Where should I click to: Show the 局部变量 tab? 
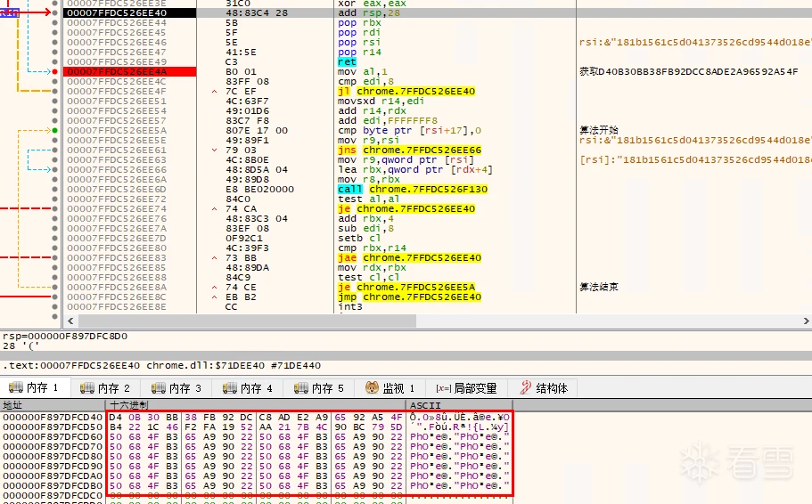tap(466, 388)
